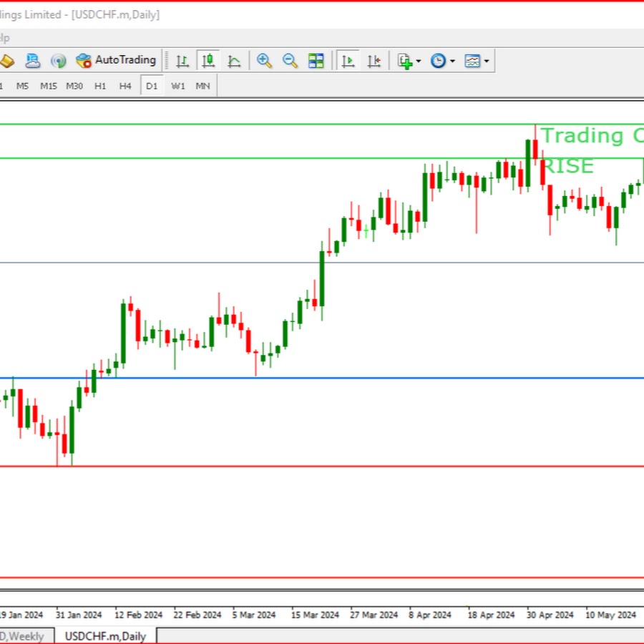Click the '31 Jan 2024' date label

click(79, 615)
